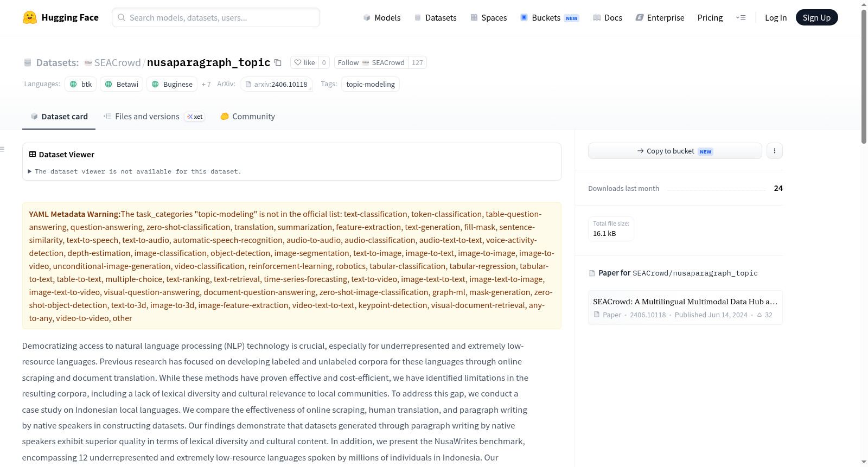Image resolution: width=868 pixels, height=467 pixels.
Task: Go to Enterprise page
Action: (x=660, y=17)
